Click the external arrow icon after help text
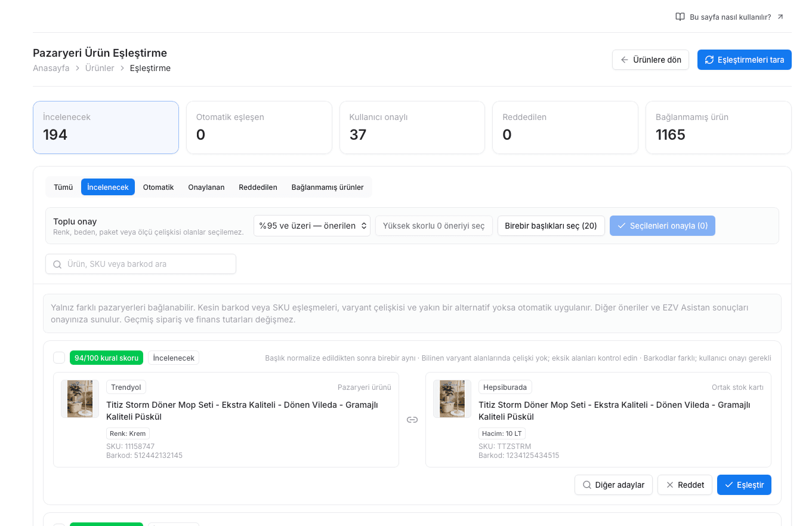Image resolution: width=812 pixels, height=526 pixels. click(x=780, y=17)
